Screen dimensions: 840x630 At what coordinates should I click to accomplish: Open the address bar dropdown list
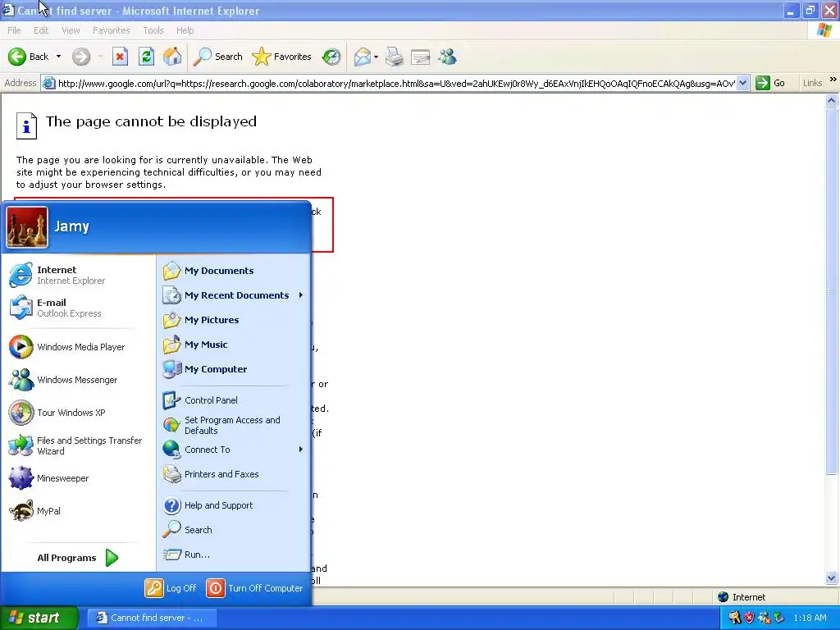point(742,83)
